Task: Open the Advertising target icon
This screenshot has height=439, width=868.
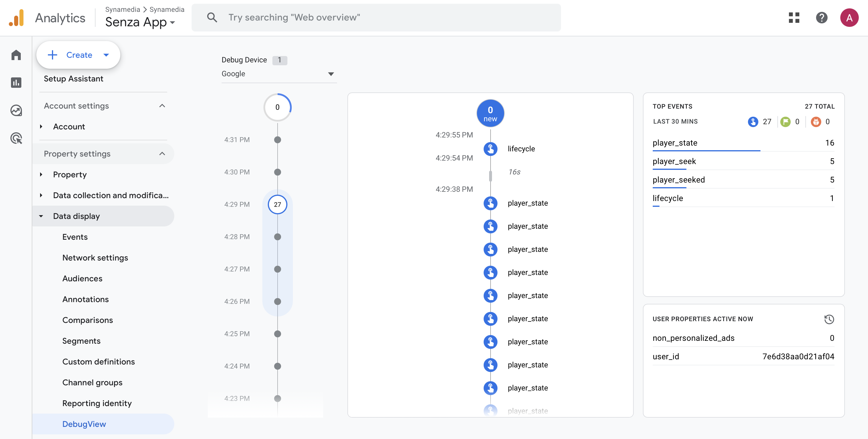Action: pyautogui.click(x=16, y=138)
